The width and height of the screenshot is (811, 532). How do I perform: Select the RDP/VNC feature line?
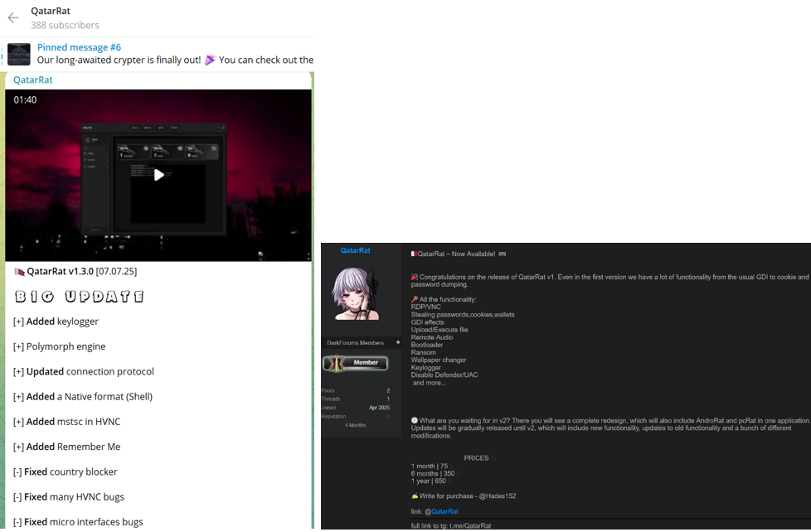(x=426, y=307)
